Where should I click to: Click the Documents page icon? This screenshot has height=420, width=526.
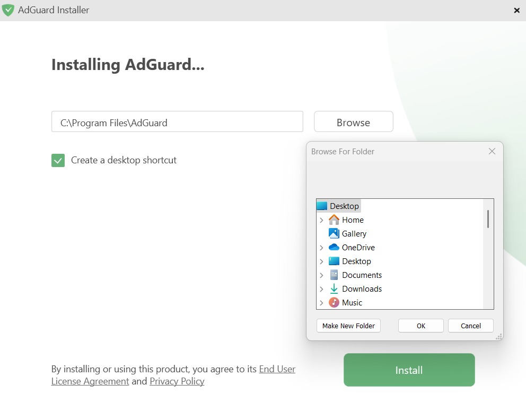(x=334, y=275)
